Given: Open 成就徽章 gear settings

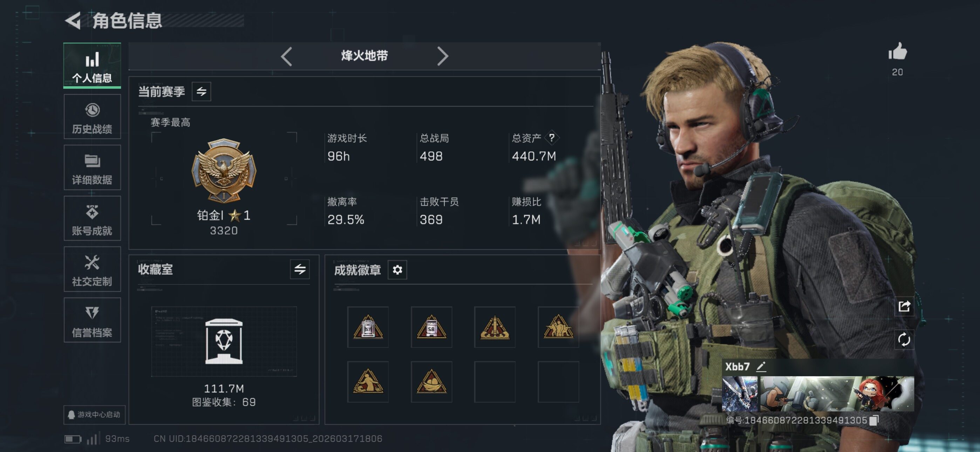Looking at the screenshot, I should tap(397, 270).
